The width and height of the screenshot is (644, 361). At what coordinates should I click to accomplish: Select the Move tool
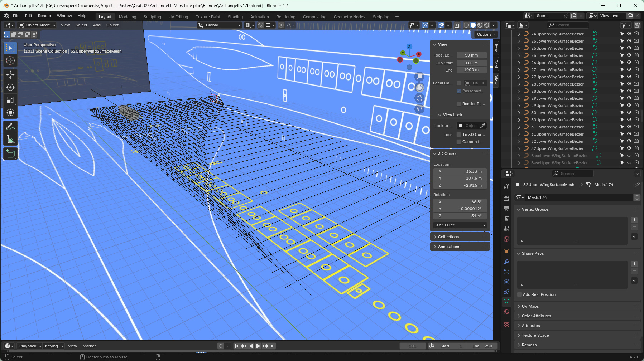point(10,75)
